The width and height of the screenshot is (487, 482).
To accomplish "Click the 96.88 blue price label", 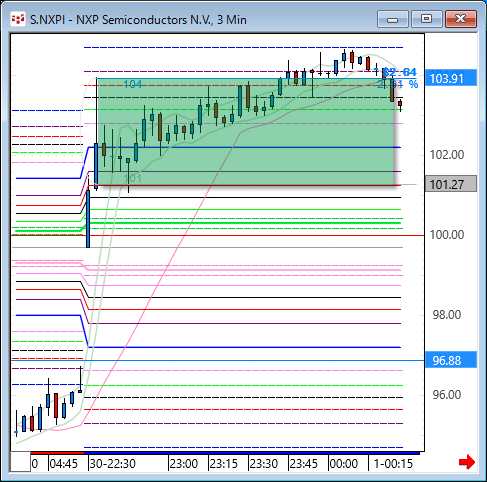I will point(451,360).
